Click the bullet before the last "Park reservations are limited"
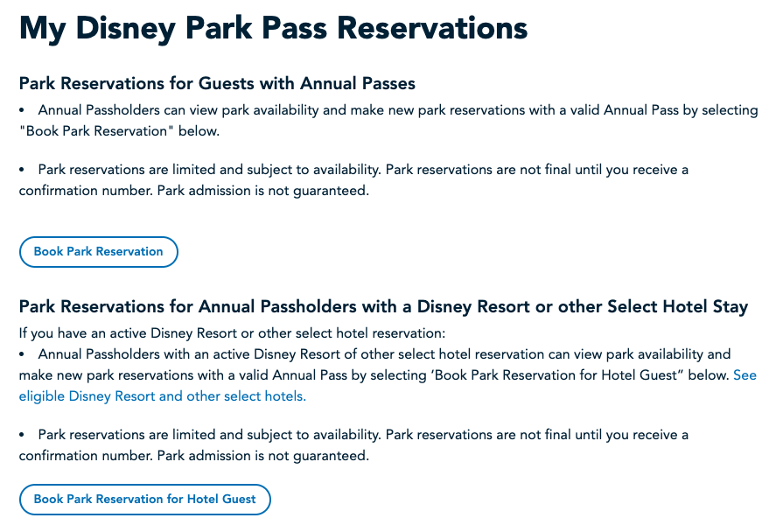Screen dimensions: 783x532 pyautogui.click(x=23, y=435)
